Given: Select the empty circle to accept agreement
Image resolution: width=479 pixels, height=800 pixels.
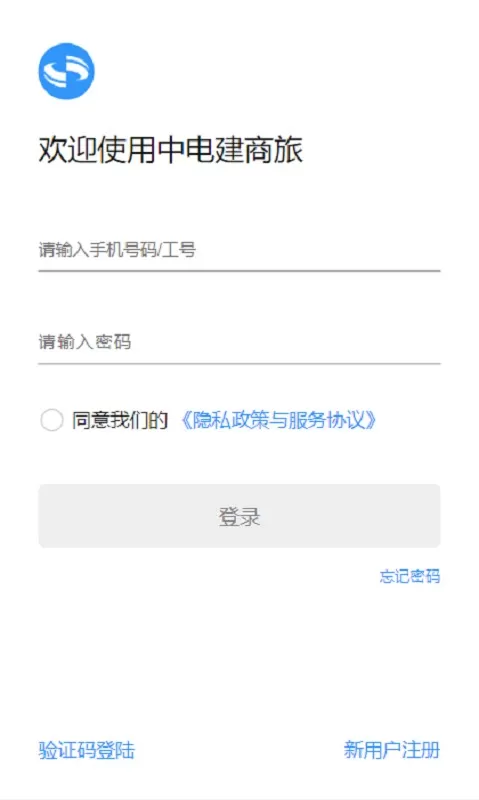Looking at the screenshot, I should point(52,420).
